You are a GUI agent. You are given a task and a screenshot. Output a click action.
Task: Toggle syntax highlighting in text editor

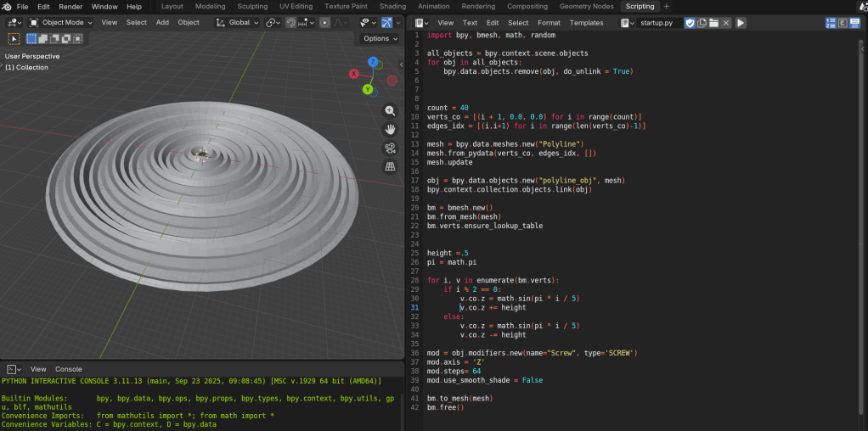pyautogui.click(x=854, y=23)
